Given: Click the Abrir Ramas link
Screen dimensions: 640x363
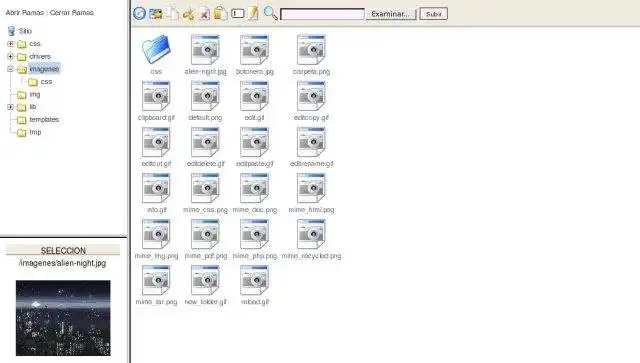Looking at the screenshot, I should [x=24, y=13].
